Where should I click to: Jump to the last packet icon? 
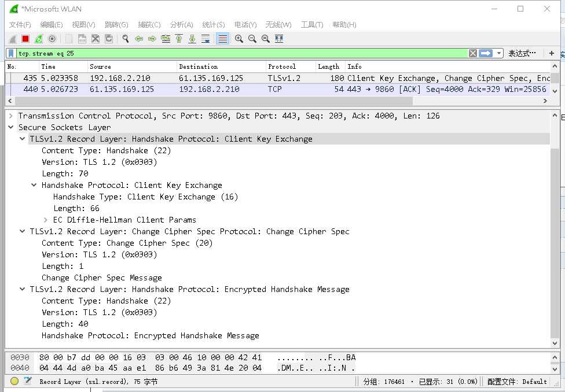(192, 39)
